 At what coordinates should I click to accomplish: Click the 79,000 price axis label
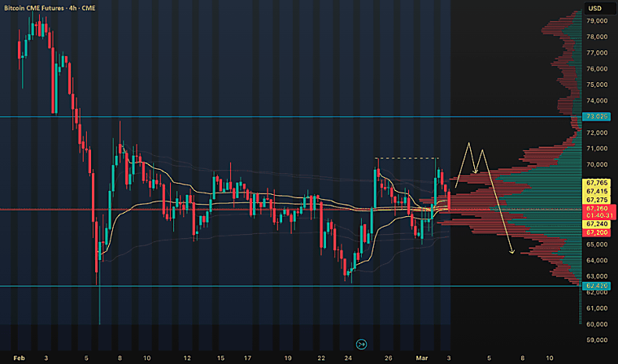(x=597, y=20)
